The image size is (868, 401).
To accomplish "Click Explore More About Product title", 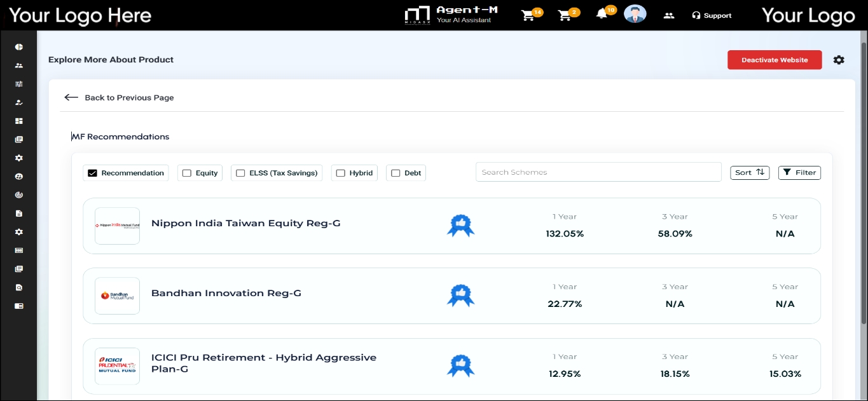I will click(x=111, y=60).
